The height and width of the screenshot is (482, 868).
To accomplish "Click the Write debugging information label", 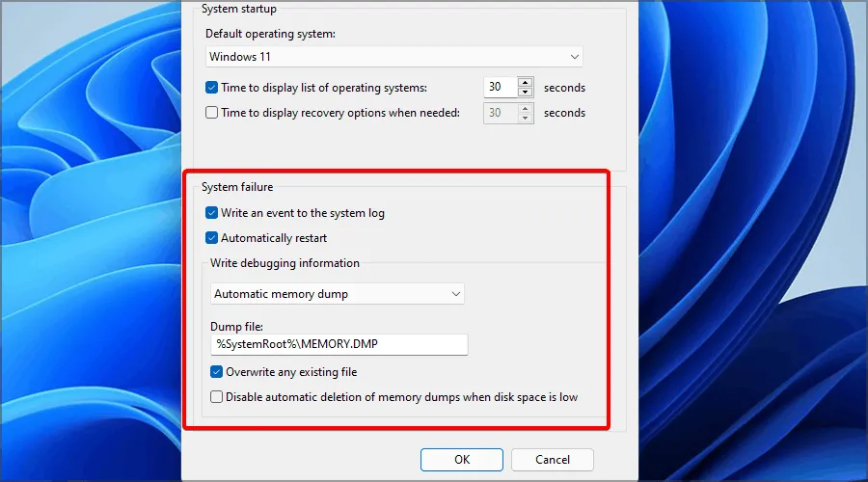I will pyautogui.click(x=285, y=263).
